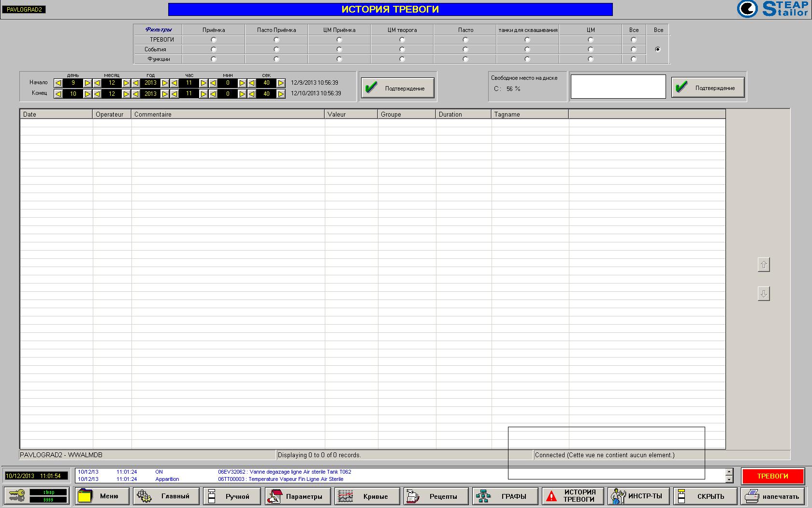Screen dimensions: 812x508
Task: Increase the start day (день) value
Action: [87, 83]
